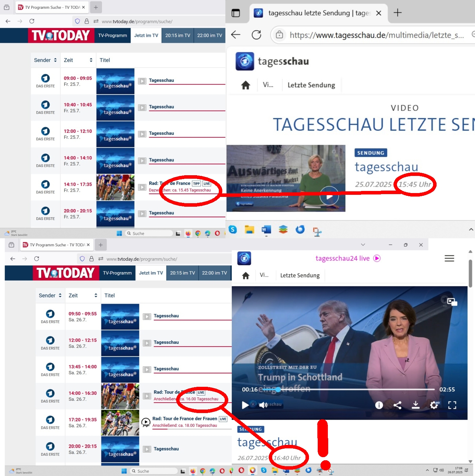475x476 pixels.
Task: Open video quality settings gear with HD badge
Action: pos(434,405)
